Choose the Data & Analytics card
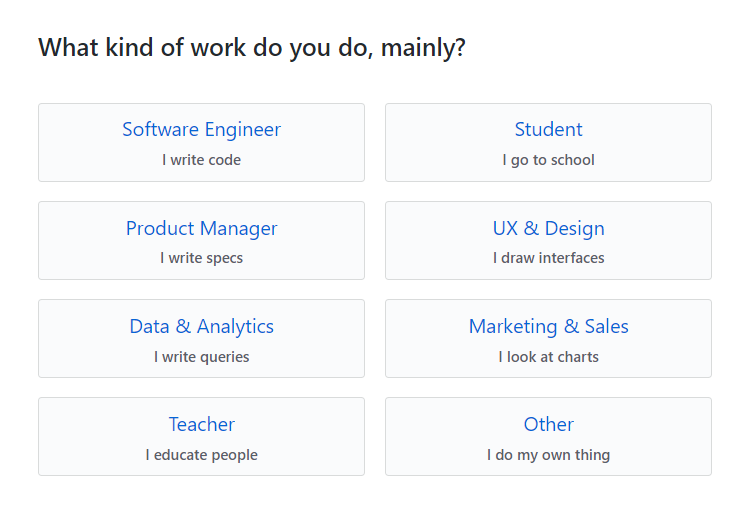The height and width of the screenshot is (522, 751). 201,338
